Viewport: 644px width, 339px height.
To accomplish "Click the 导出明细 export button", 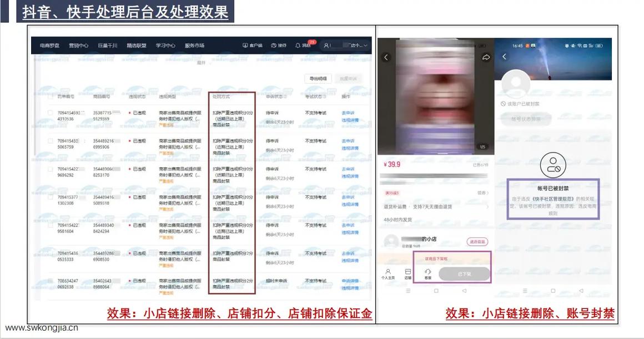I will 318,78.
